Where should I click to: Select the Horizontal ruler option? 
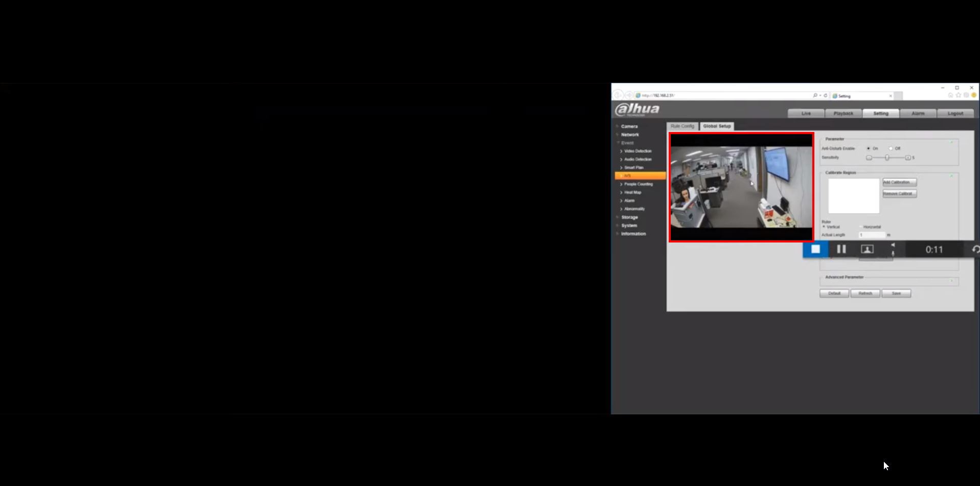[861, 227]
